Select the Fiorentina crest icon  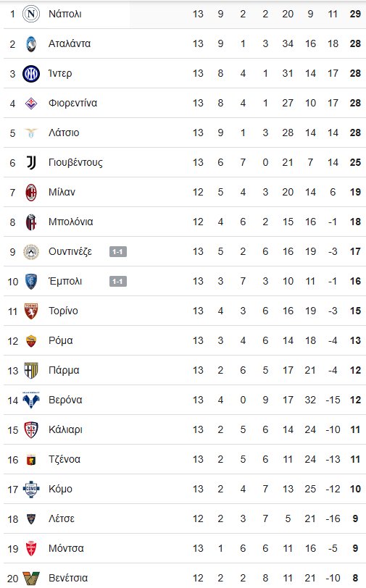(x=31, y=103)
